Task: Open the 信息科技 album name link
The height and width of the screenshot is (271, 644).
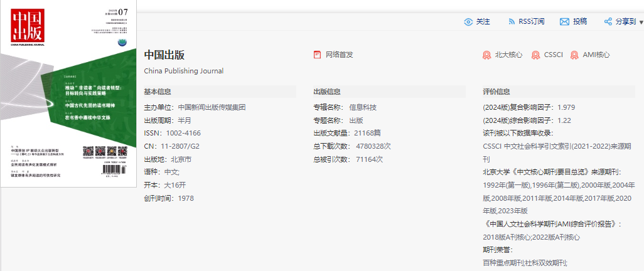Action: [363, 107]
